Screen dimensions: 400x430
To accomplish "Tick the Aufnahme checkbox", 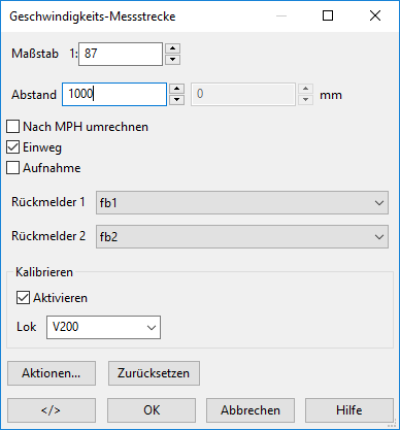I will (x=13, y=168).
